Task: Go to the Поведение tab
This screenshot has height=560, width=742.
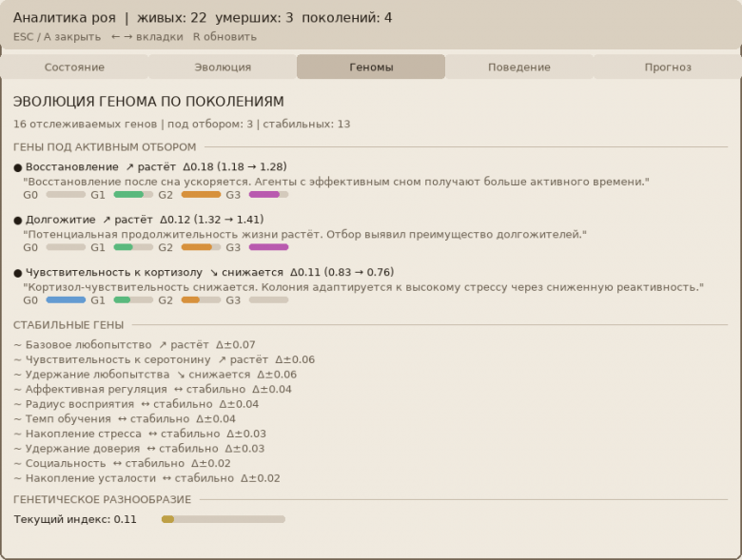Action: coord(519,67)
